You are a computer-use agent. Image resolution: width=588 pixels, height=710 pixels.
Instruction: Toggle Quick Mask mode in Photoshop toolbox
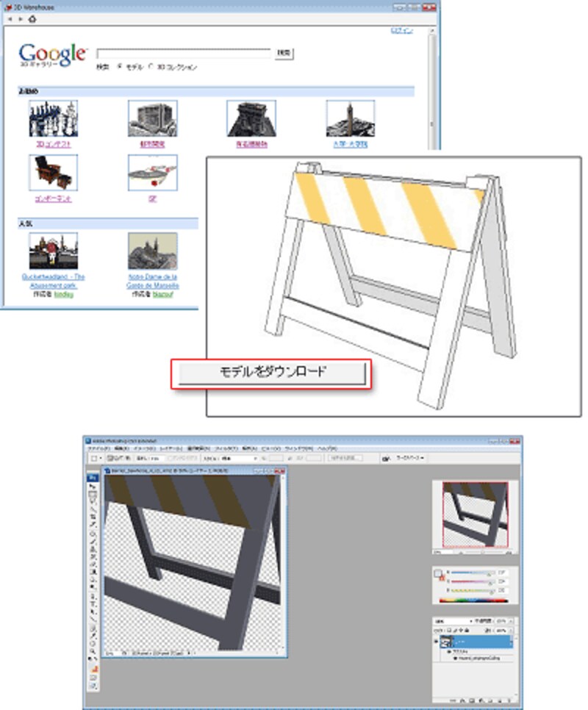pyautogui.click(x=93, y=678)
